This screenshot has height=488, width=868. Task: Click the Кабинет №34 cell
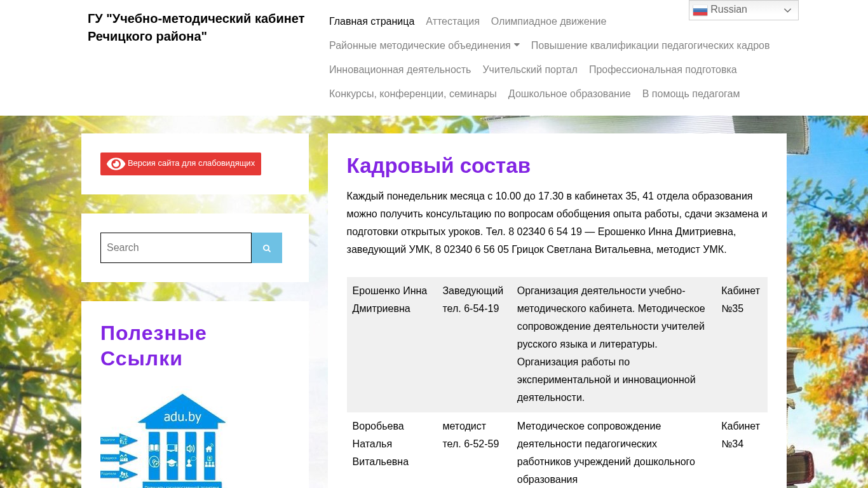pyautogui.click(x=742, y=451)
